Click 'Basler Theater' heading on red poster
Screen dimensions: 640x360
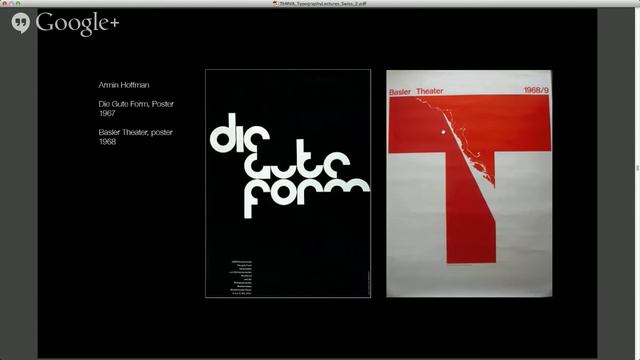click(x=416, y=91)
